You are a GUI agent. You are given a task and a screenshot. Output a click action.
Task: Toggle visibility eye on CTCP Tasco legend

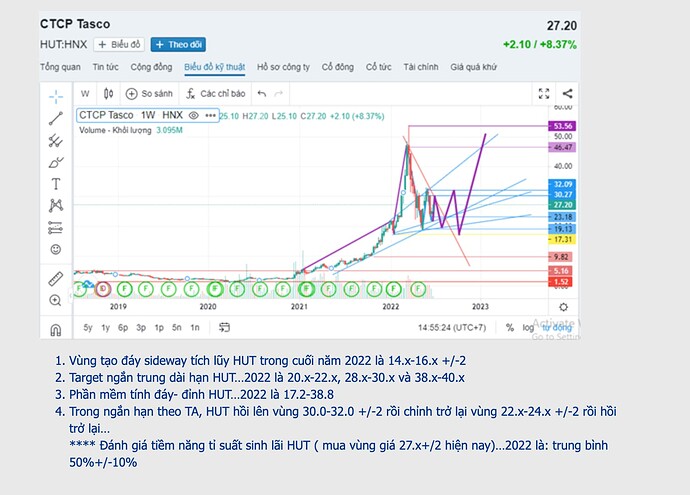pyautogui.click(x=193, y=115)
